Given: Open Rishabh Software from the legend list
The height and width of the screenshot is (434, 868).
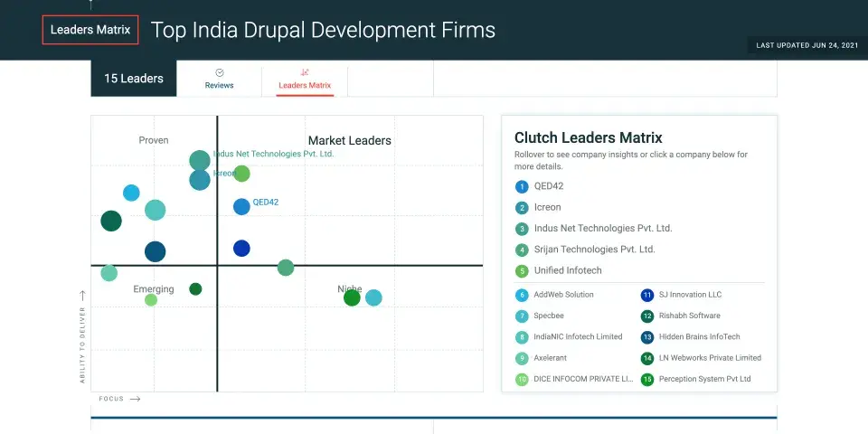Looking at the screenshot, I should tap(689, 316).
